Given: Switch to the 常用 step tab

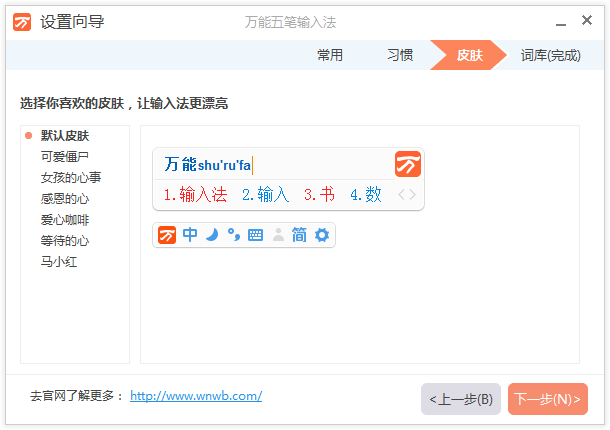Looking at the screenshot, I should pos(330,55).
